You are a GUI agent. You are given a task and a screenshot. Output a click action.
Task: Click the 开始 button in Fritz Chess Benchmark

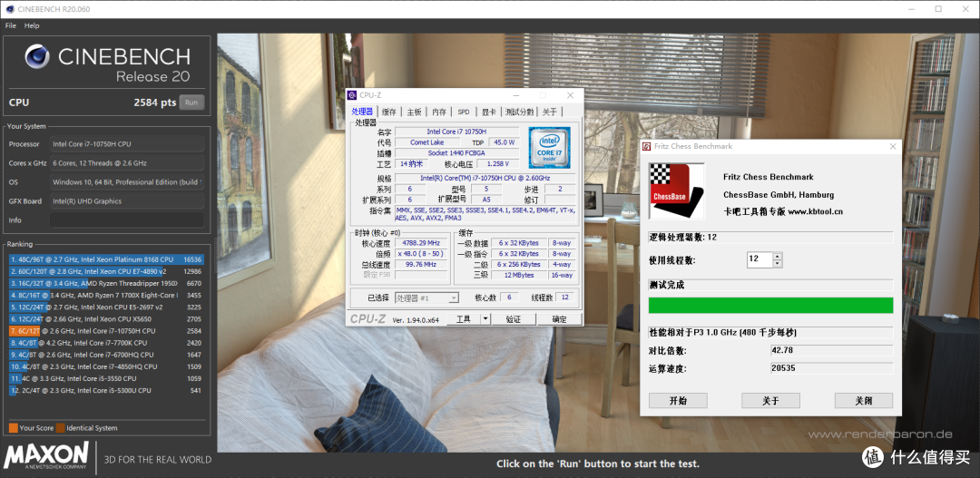(678, 401)
